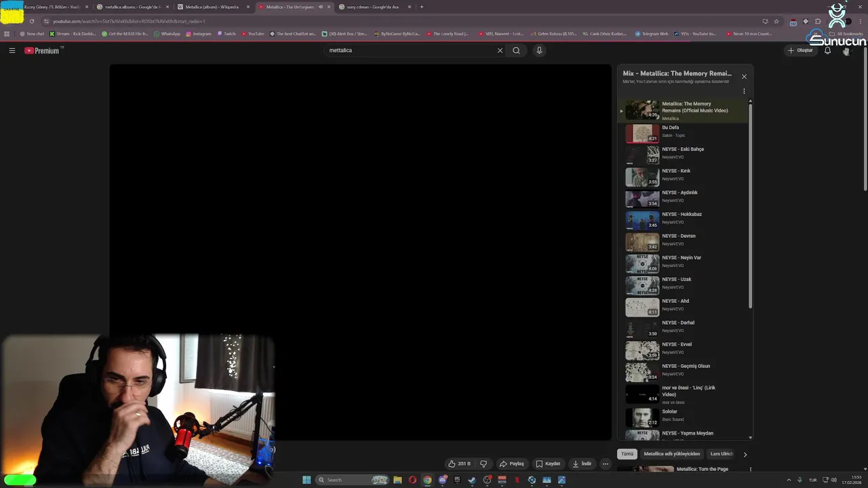
Task: Open Chrome from the taskbar
Action: (x=427, y=480)
